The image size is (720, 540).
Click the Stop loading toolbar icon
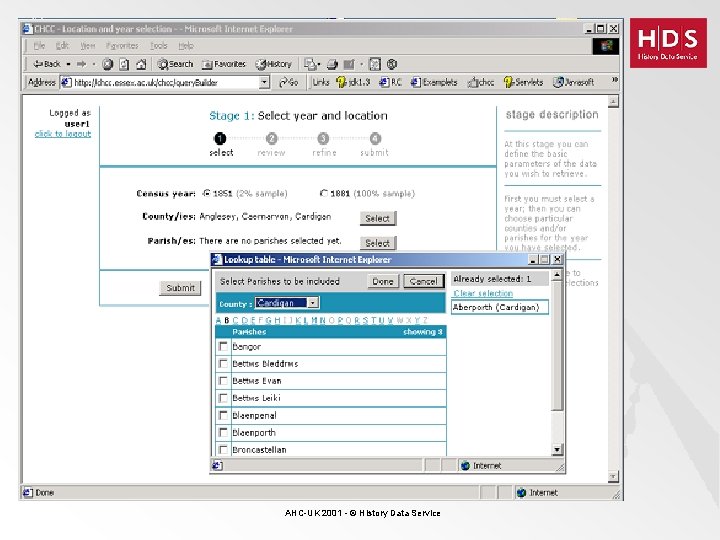107,64
